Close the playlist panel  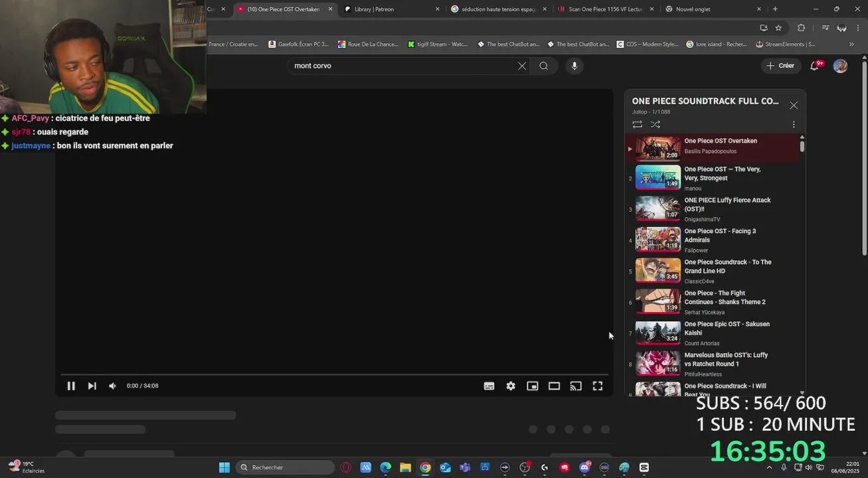point(794,106)
